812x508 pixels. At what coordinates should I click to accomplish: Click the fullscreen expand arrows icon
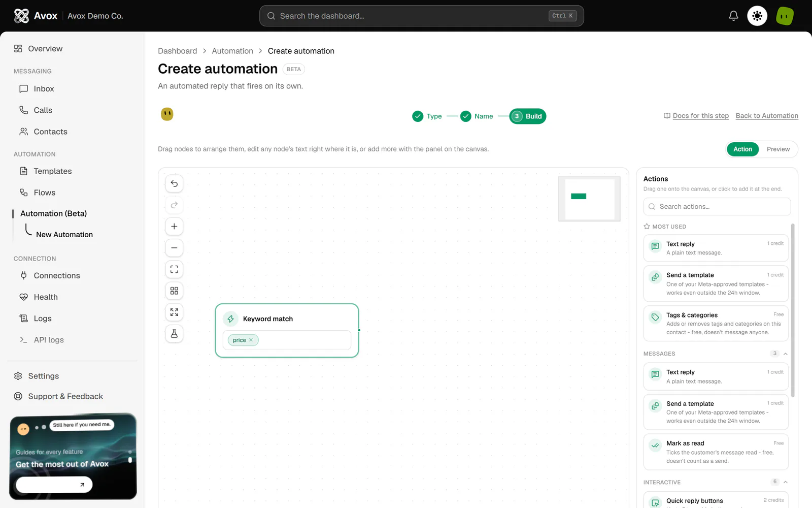click(174, 312)
